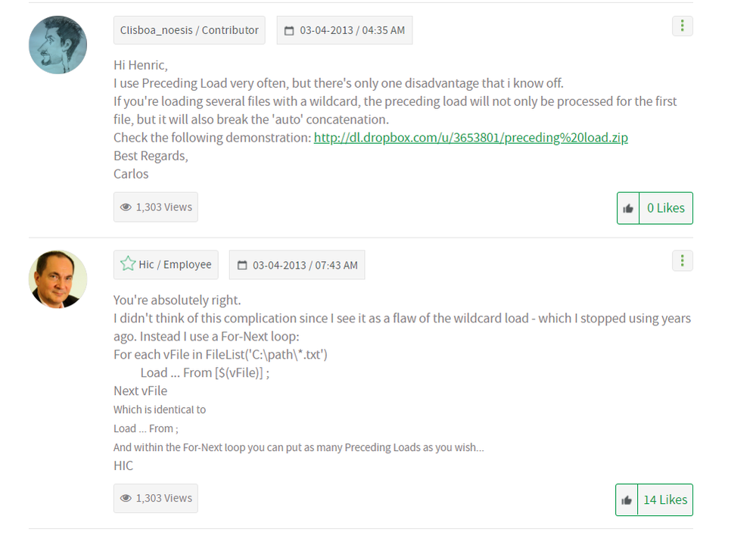Open the dropbox preceding load zip link
The height and width of the screenshot is (538, 756).
tap(471, 138)
